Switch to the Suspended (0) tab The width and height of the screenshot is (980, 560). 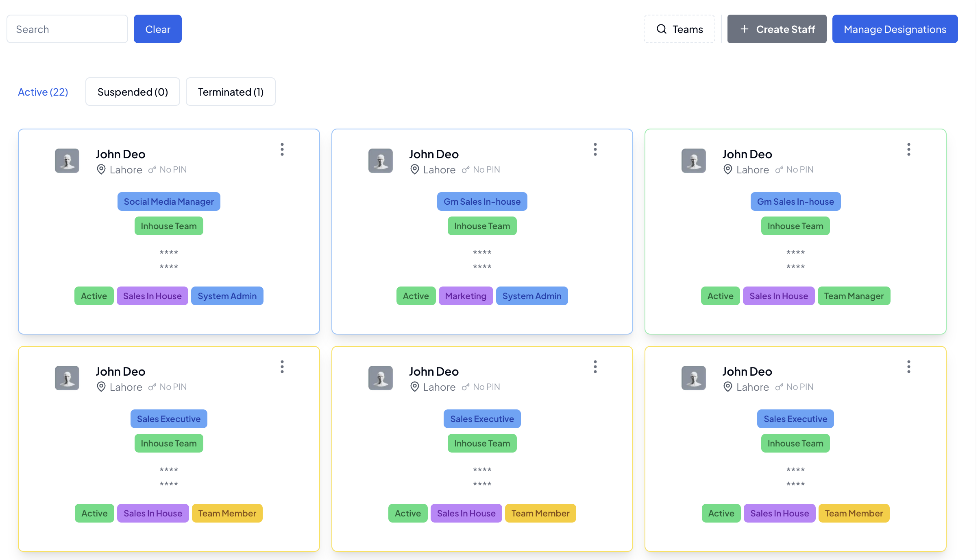click(x=133, y=92)
